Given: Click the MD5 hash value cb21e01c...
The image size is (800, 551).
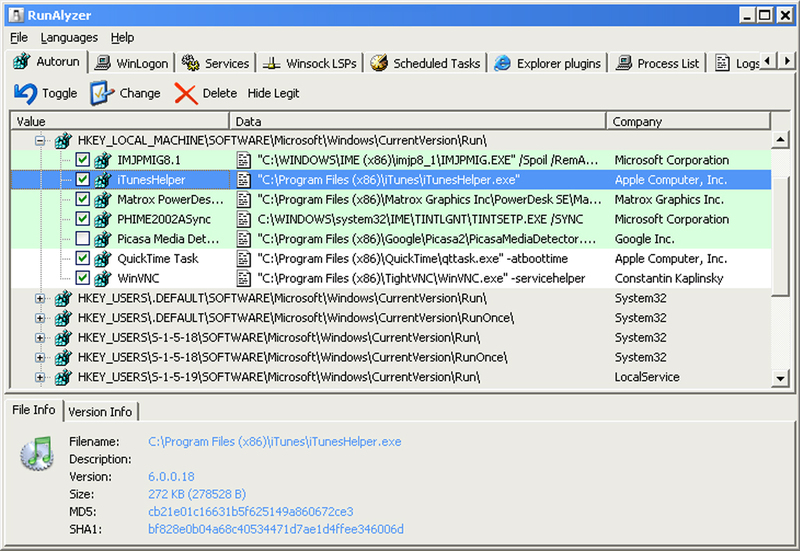Looking at the screenshot, I should 251,512.
